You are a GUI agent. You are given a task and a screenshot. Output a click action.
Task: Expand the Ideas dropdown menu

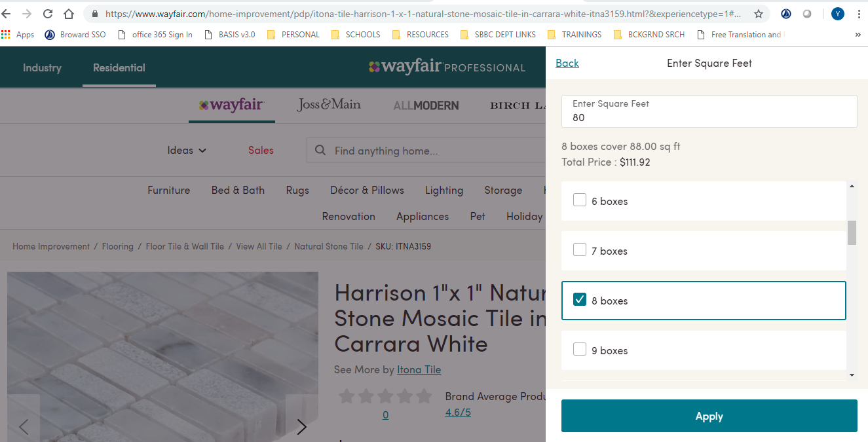187,151
